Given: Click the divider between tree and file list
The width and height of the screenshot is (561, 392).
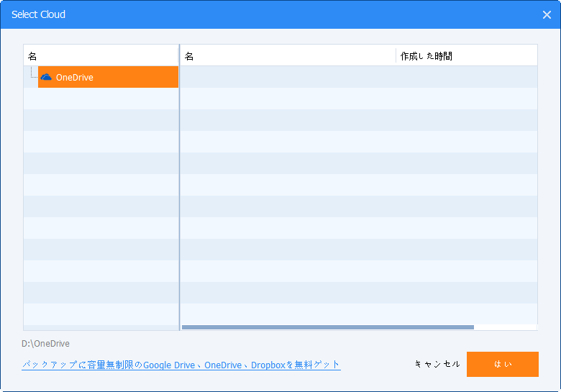Looking at the screenshot, I should tap(179, 188).
